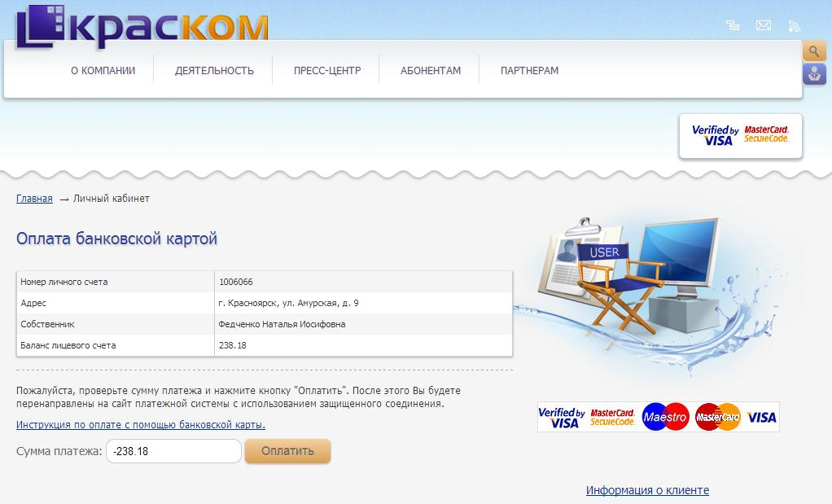The height and width of the screenshot is (504, 832).
Task: Click the MasterCard logo in payment strip
Action: [717, 417]
